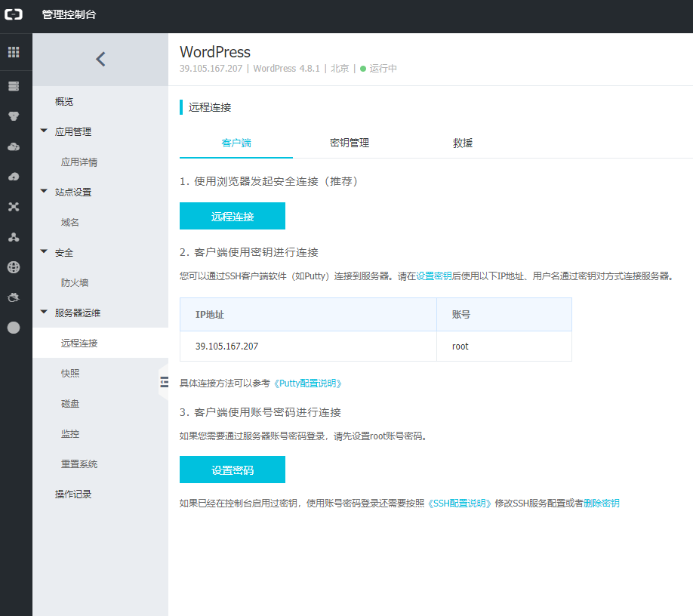
Task: Collapse the navigation panel via its edge handle
Action: click(x=164, y=382)
